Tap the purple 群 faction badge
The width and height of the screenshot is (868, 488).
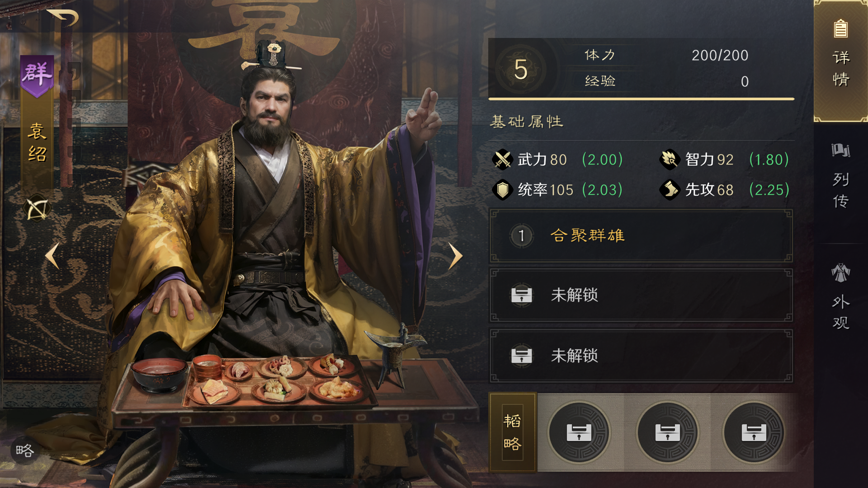(37, 76)
